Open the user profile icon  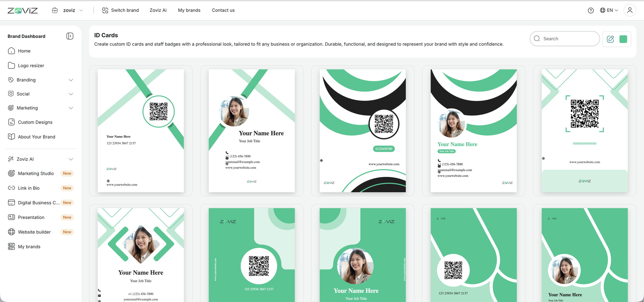click(630, 10)
